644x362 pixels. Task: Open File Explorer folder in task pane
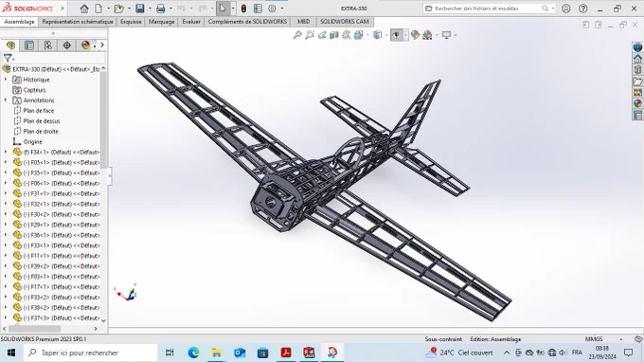(x=637, y=81)
